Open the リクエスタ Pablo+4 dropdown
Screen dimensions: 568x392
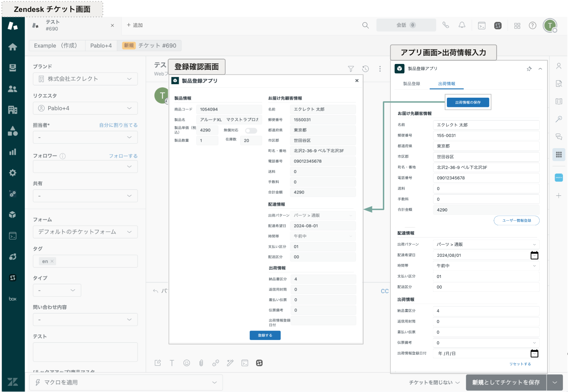point(85,108)
